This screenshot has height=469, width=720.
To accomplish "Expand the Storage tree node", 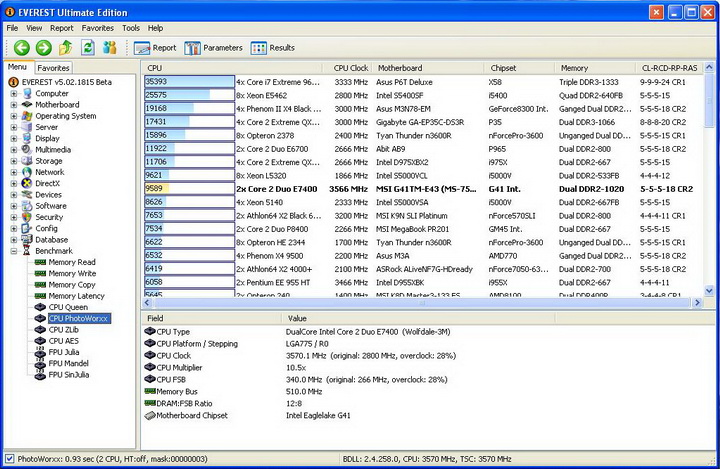I will 14,161.
